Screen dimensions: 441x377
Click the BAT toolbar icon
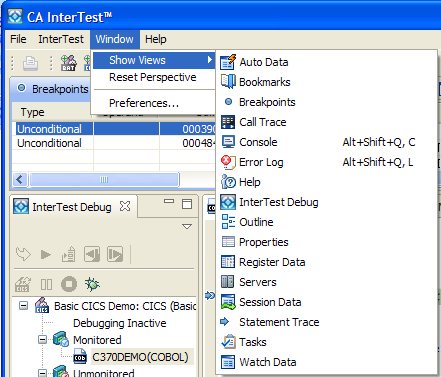coord(68,63)
